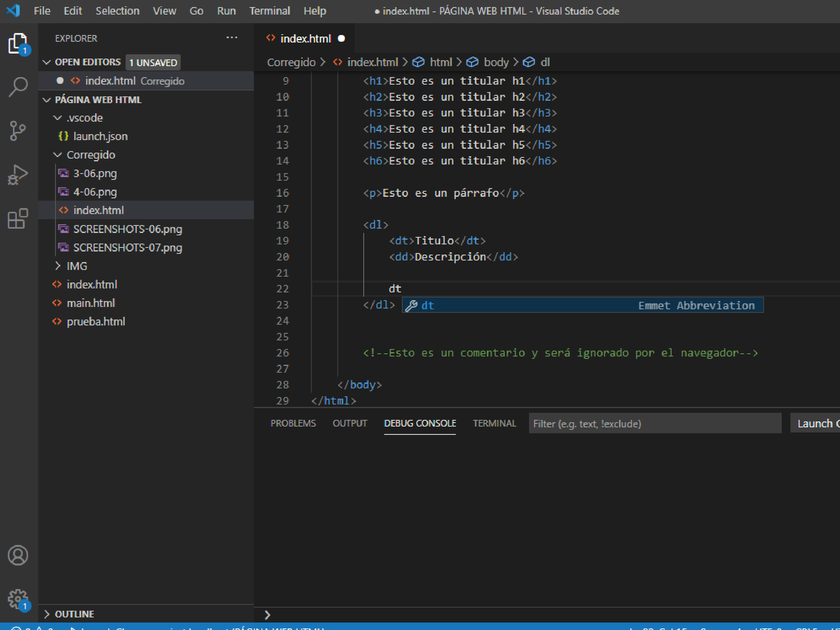Expand the OUTLINE section
The width and height of the screenshot is (840, 630).
pos(74,614)
